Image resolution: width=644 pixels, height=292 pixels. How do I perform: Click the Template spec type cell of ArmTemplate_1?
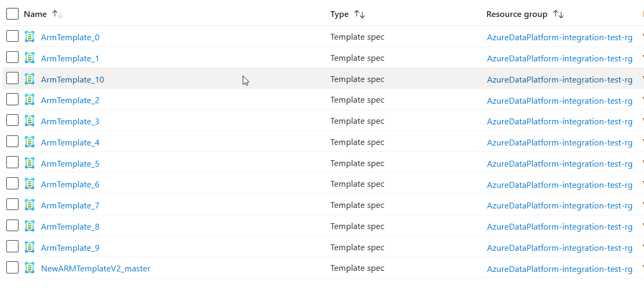coord(357,58)
